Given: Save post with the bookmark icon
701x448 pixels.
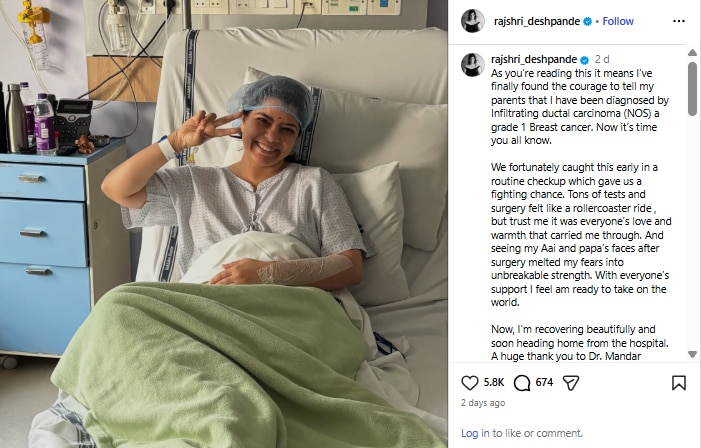Looking at the screenshot, I should (x=679, y=383).
